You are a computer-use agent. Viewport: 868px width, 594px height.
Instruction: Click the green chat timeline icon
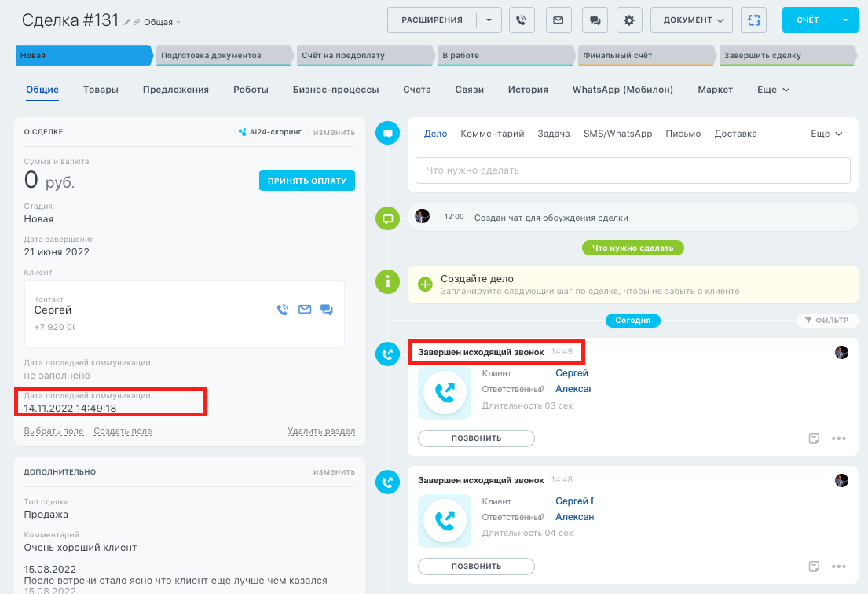click(387, 218)
